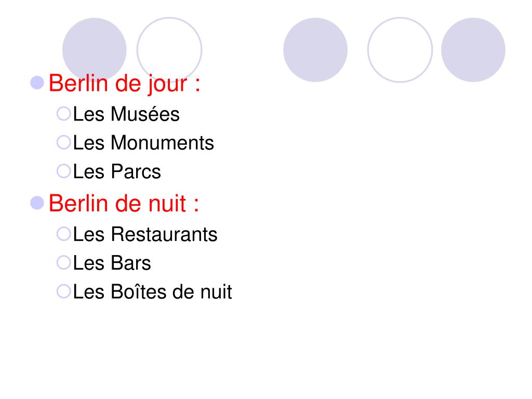Click the filled bullet beside Berlin de jour
The width and height of the screenshot is (532, 399).
click(x=37, y=83)
